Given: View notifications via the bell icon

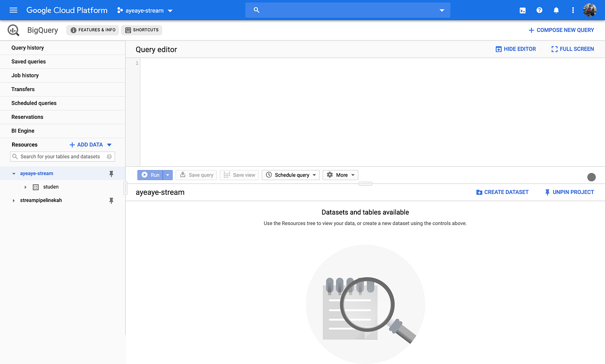Looking at the screenshot, I should pos(556,10).
